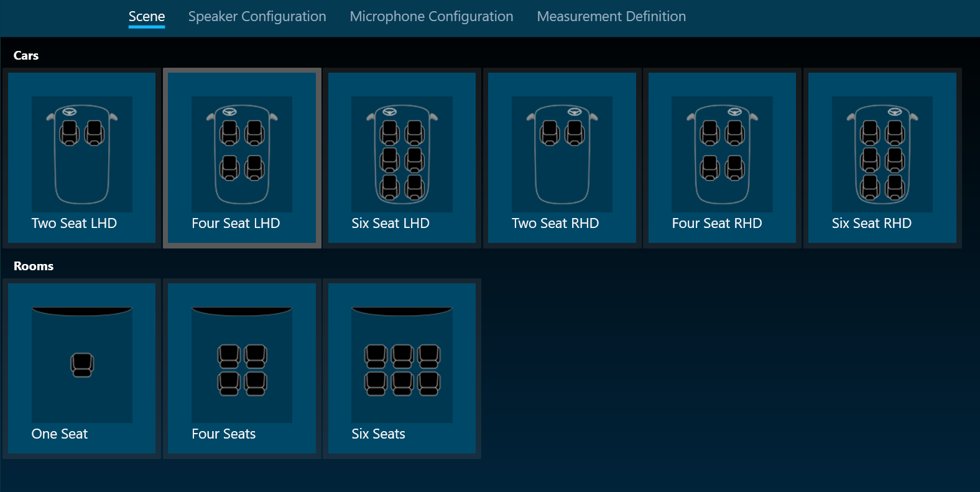This screenshot has width=980, height=492.
Task: Click the 'One Seat' label
Action: [60, 434]
